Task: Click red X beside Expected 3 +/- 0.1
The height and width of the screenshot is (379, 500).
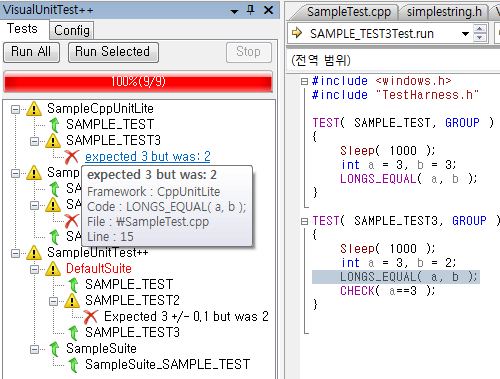Action: coord(91,317)
